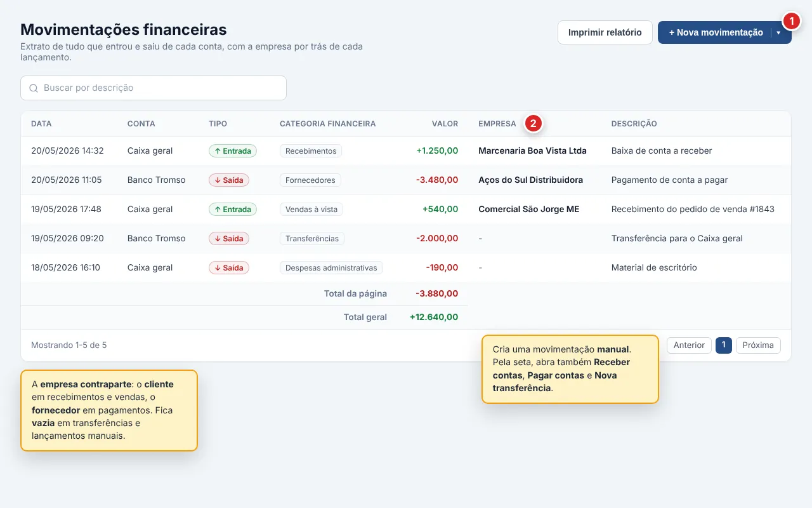The width and height of the screenshot is (812, 508).
Task: Click the CATEGORIA FINANCEIRA column header
Action: [327, 124]
